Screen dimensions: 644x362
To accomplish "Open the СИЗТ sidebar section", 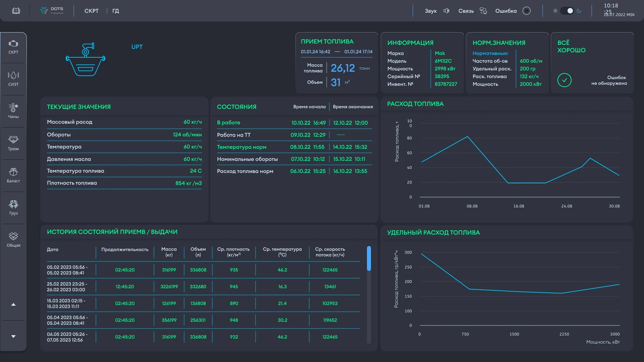I will pos(13,79).
